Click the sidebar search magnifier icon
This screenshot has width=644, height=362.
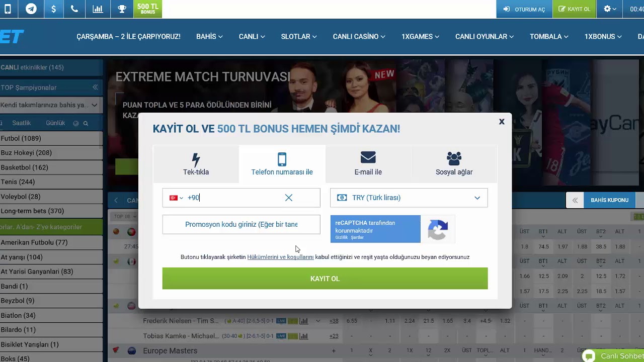click(x=86, y=123)
